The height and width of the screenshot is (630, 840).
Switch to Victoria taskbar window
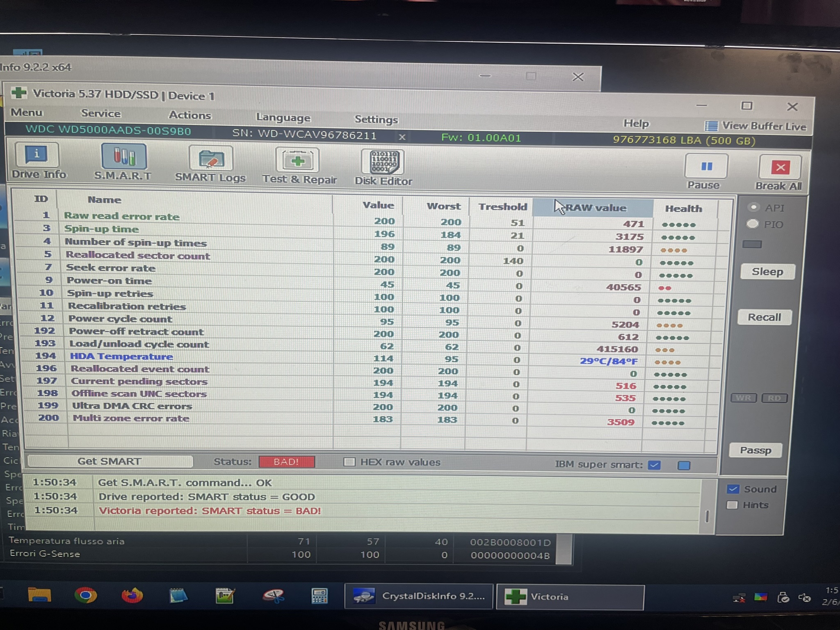pyautogui.click(x=570, y=597)
